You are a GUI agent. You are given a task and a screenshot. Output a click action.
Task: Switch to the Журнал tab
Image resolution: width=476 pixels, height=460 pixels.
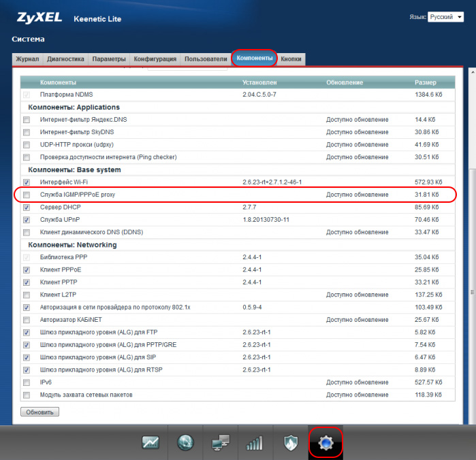pyautogui.click(x=27, y=59)
